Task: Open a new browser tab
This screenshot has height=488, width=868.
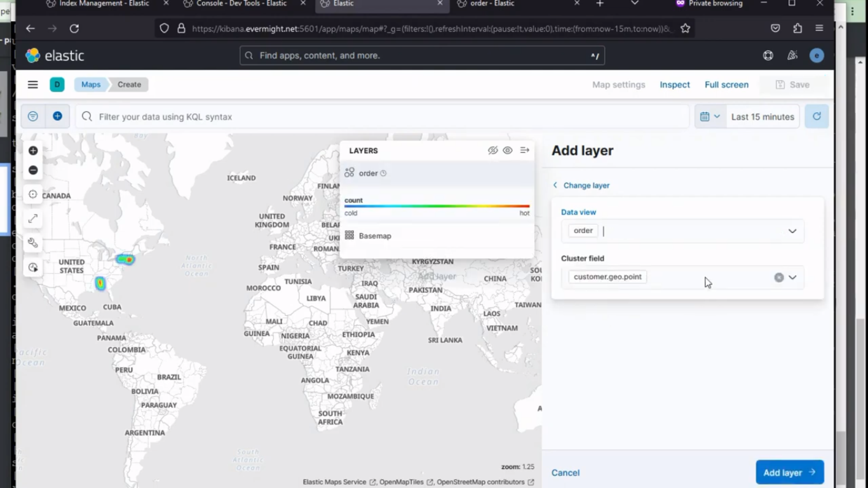Action: point(600,4)
